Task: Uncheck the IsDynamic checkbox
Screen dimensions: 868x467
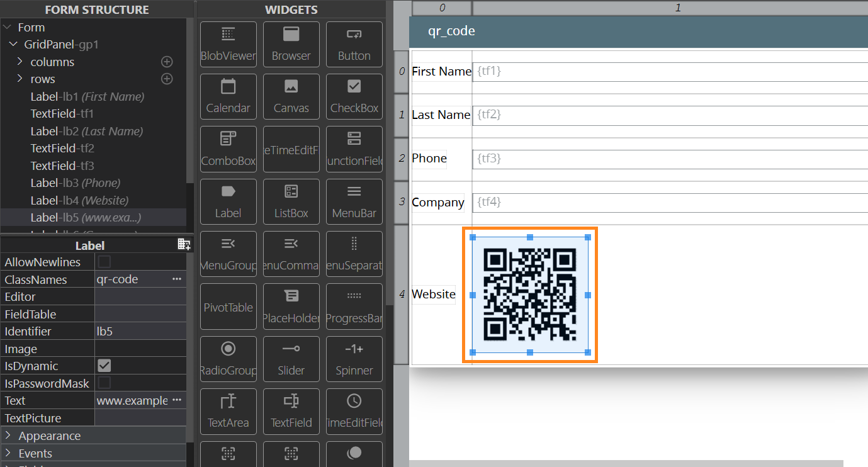Action: (x=104, y=366)
